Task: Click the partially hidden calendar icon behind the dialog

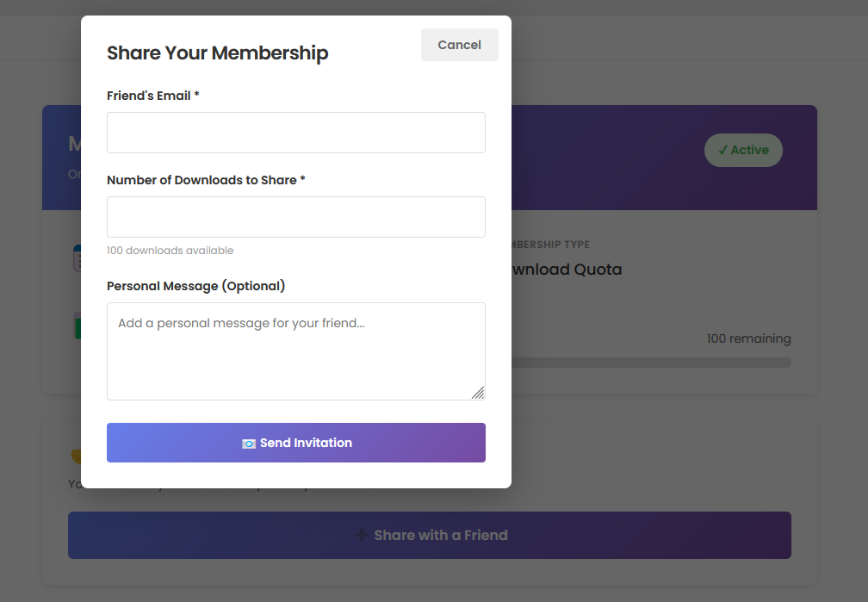Action: (x=77, y=258)
